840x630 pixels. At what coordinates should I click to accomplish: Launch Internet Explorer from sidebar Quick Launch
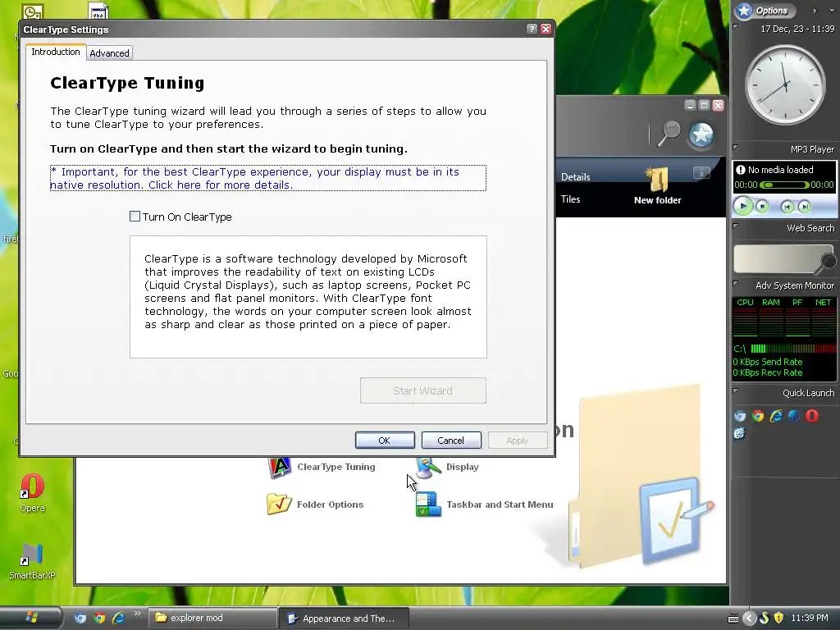[776, 416]
